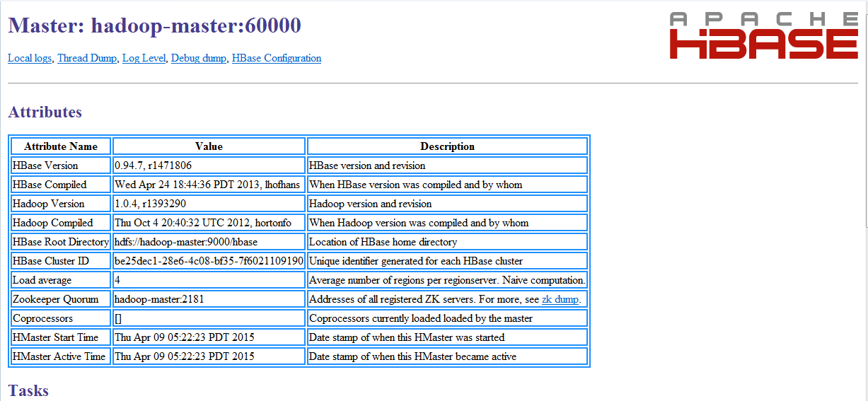Select the HBase Version attribute cell
Screen dimensions: 868x401
(61, 165)
